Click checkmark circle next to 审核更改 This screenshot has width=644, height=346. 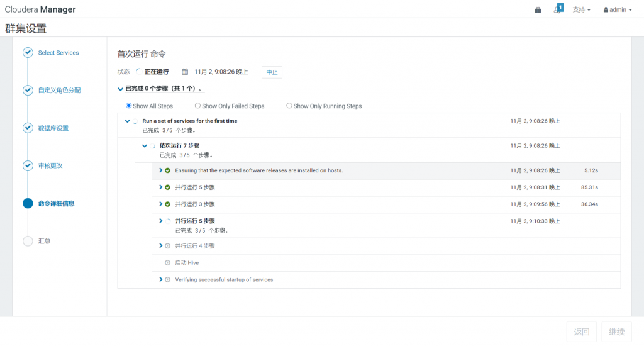[28, 165]
